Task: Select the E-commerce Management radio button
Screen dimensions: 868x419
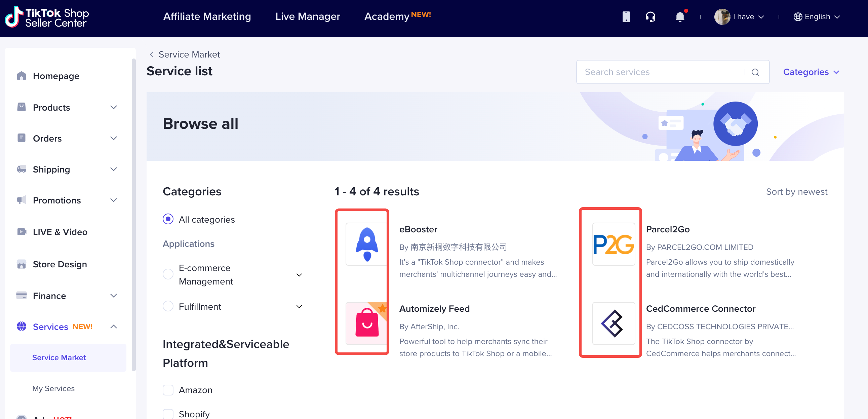Action: point(168,274)
